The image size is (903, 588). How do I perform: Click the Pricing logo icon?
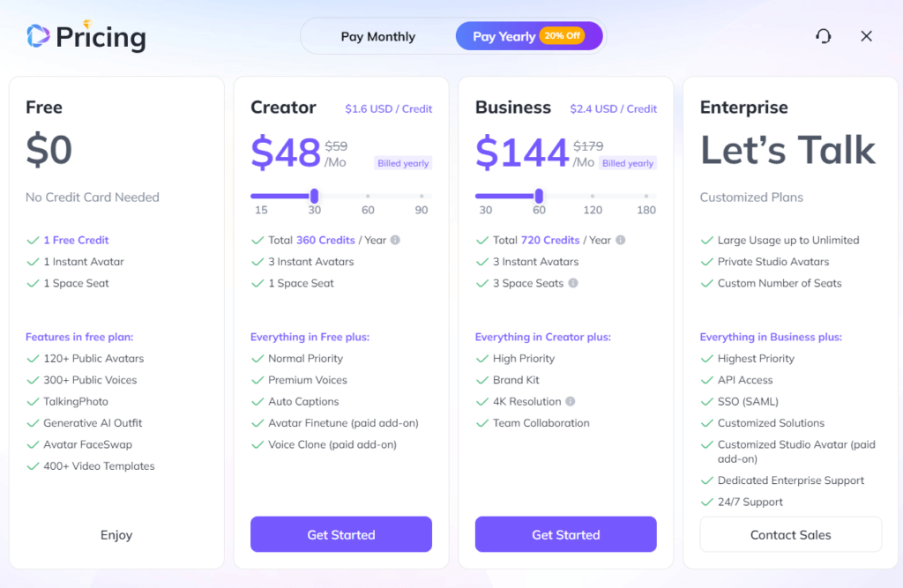[38, 36]
